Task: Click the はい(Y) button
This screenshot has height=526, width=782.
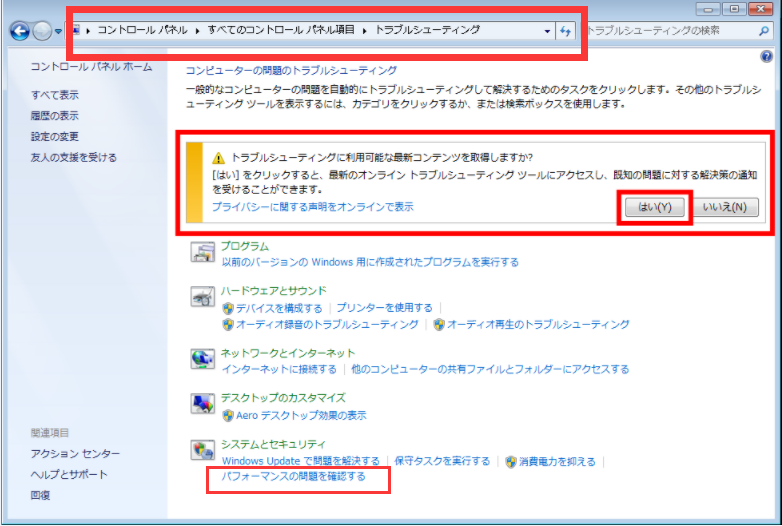Action: point(655,207)
